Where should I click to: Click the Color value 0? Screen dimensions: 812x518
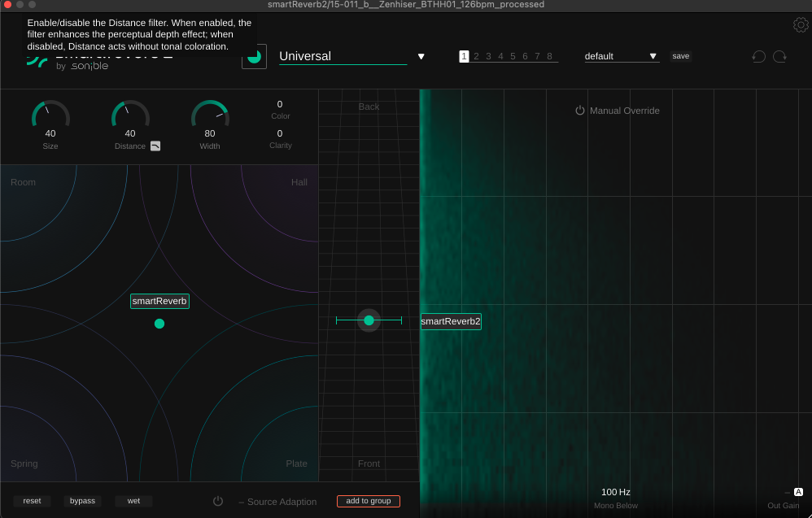pos(280,104)
